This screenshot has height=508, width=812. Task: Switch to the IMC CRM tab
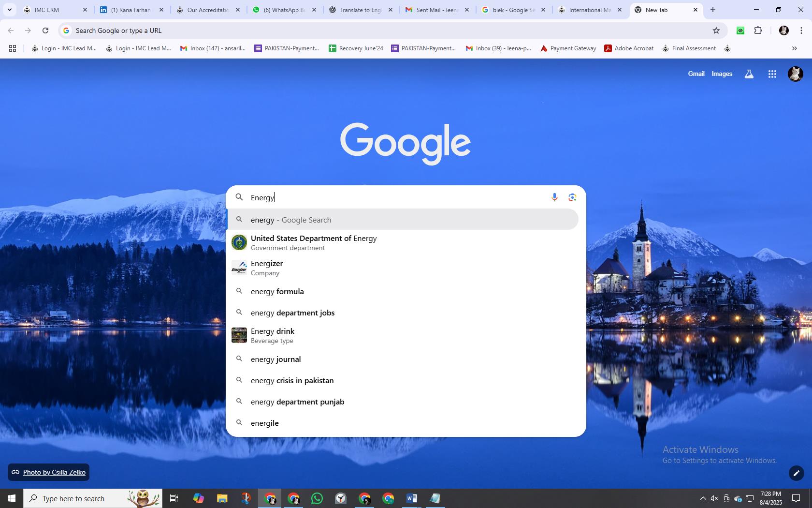click(54, 10)
